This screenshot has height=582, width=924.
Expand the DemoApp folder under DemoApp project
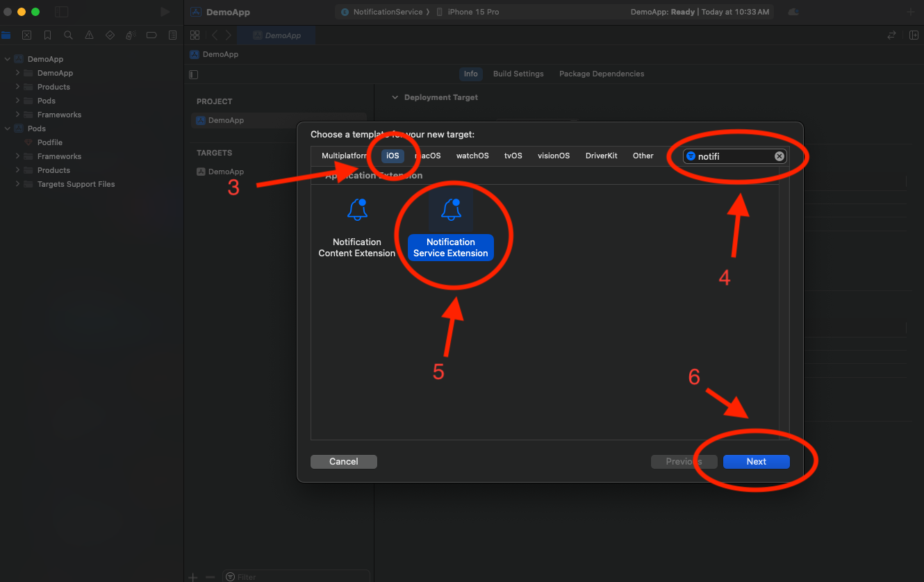(x=18, y=73)
